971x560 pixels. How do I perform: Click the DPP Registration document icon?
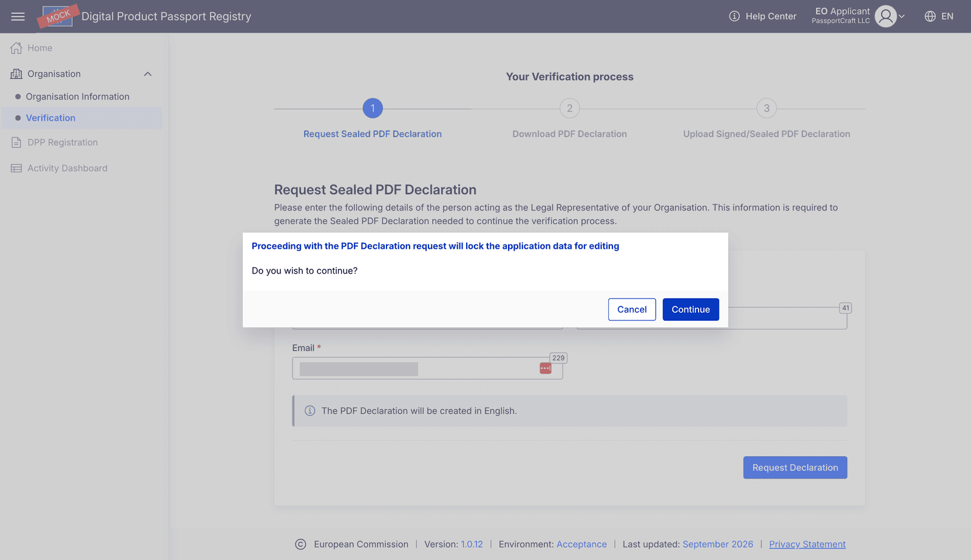coord(16,143)
